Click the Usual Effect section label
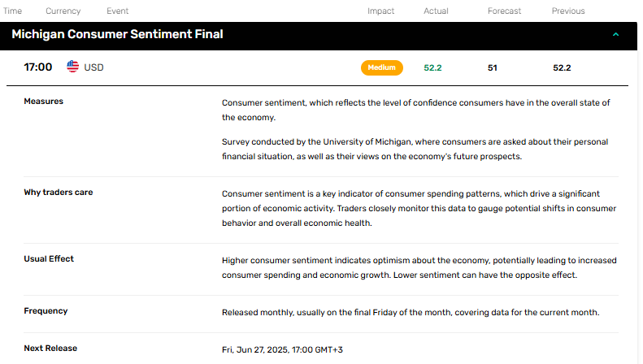This screenshot has width=643, height=364. (x=49, y=258)
